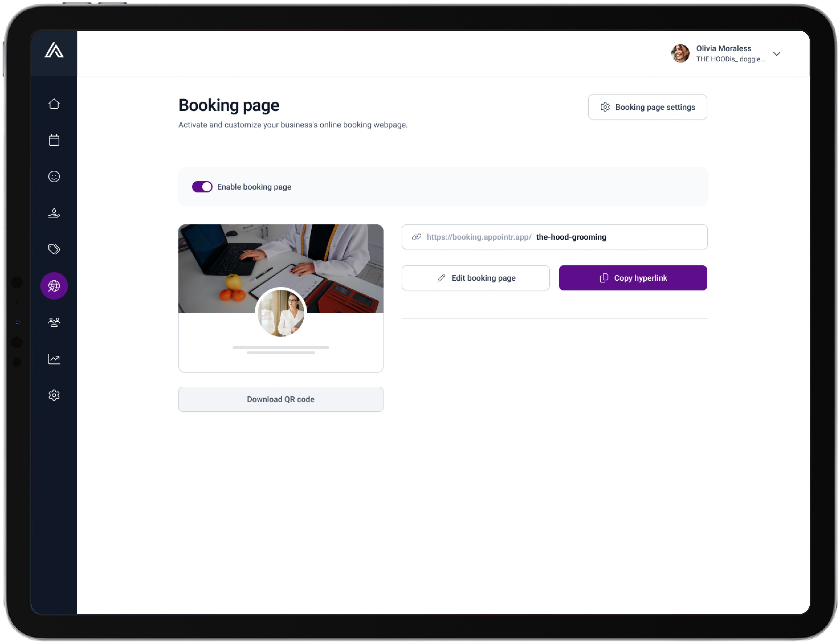839x644 pixels.
Task: Click the booking URL input field
Action: click(555, 237)
